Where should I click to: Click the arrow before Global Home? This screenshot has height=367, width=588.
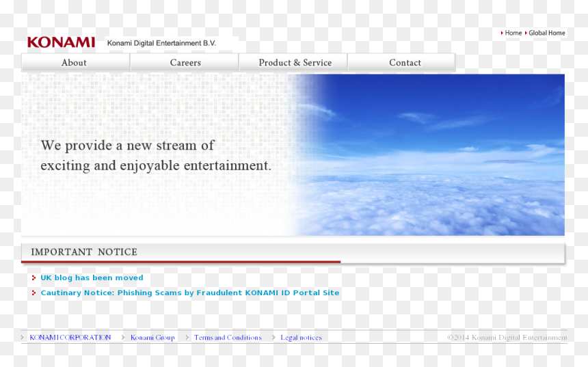(x=526, y=33)
